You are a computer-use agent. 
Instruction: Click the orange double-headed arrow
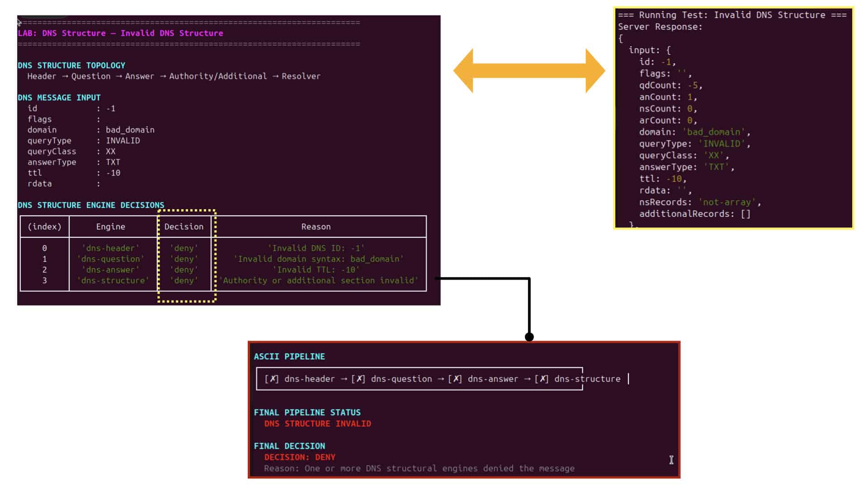(x=529, y=70)
